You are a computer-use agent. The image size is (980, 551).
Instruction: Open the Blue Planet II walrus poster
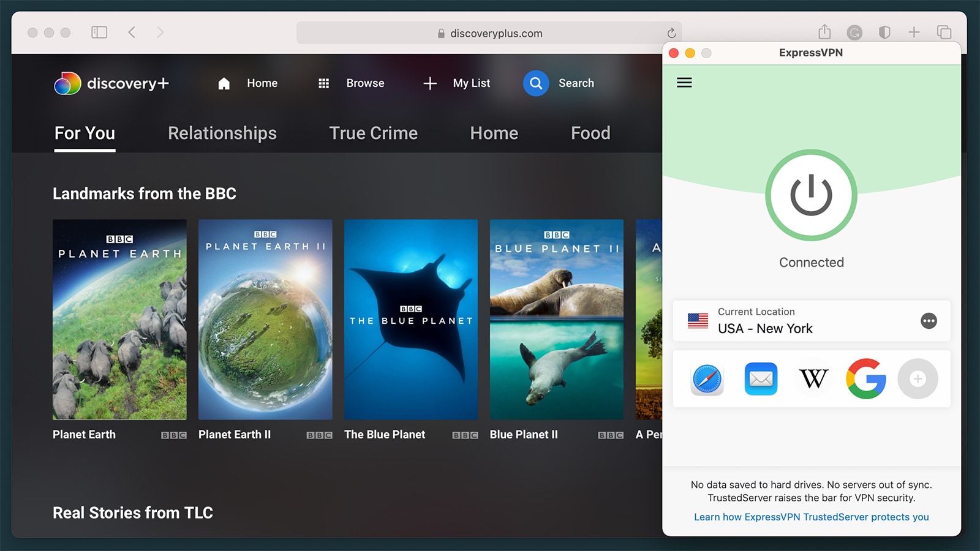pos(557,320)
